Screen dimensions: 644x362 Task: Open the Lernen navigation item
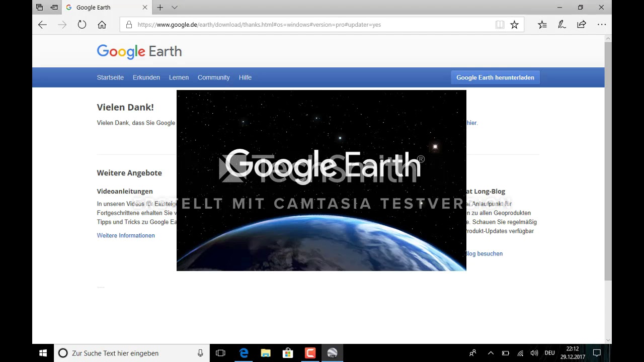[x=179, y=77]
